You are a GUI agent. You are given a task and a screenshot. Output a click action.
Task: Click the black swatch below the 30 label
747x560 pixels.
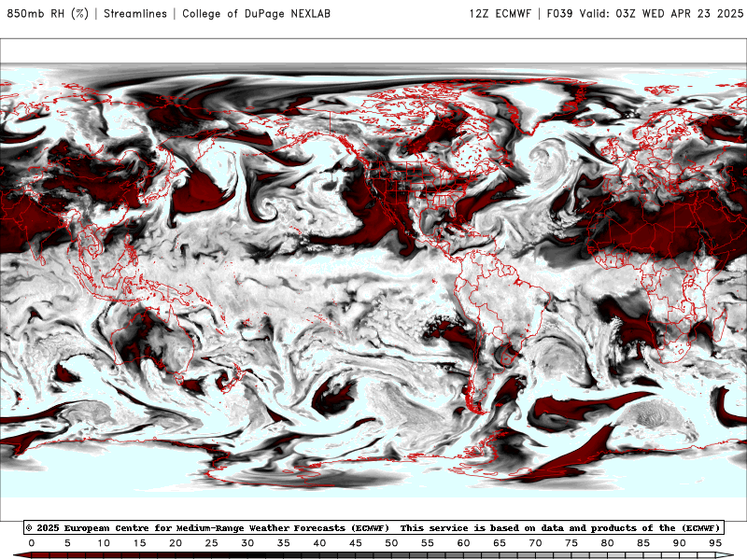[256, 555]
